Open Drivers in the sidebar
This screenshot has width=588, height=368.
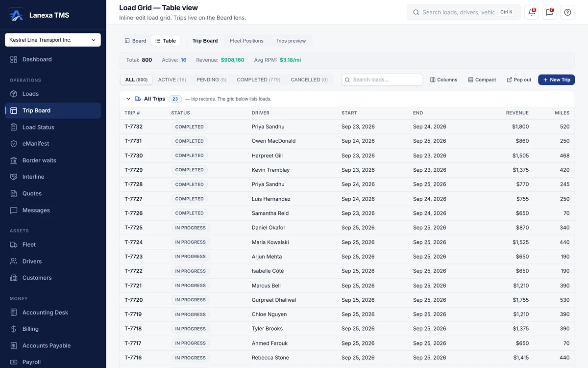coord(53,261)
